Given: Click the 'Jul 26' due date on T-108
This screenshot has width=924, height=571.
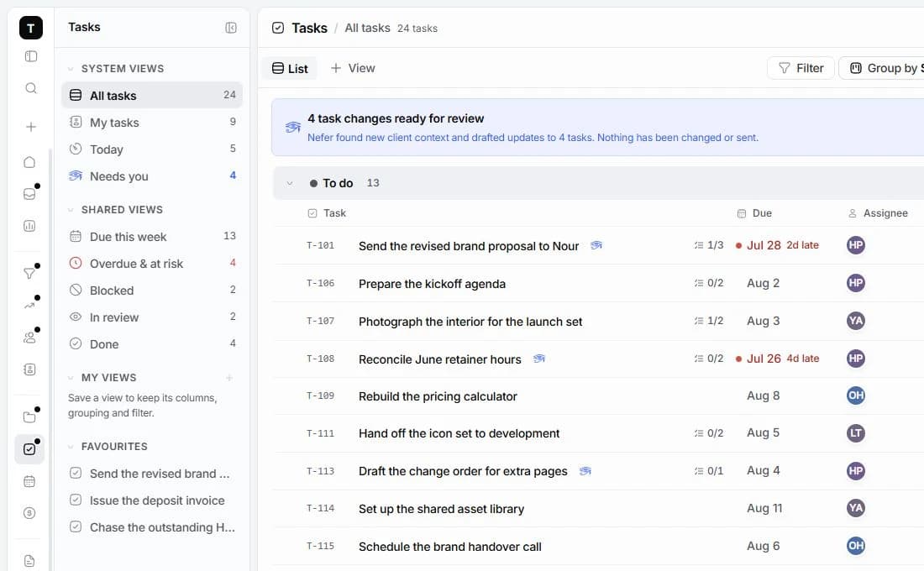Looking at the screenshot, I should coord(764,359).
